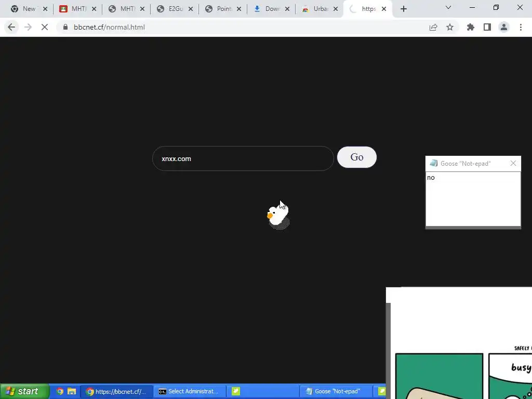Expand the tab search chevron
Screen dimensions: 532x399
pos(448,7)
